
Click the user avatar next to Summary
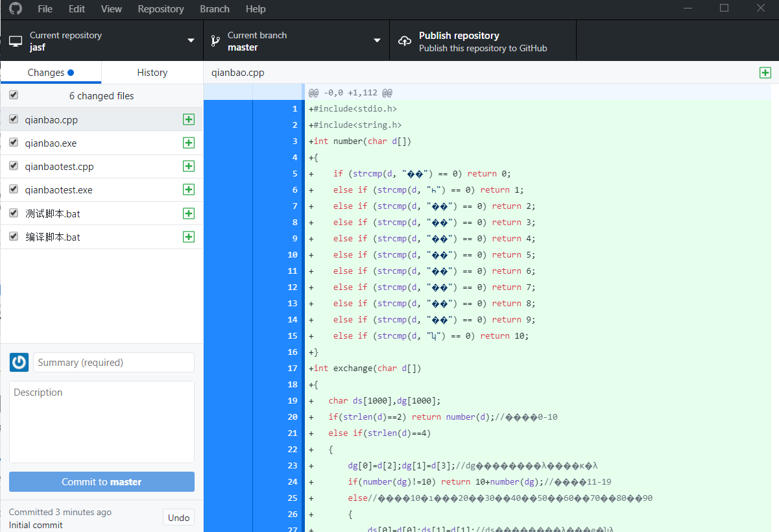click(x=19, y=362)
